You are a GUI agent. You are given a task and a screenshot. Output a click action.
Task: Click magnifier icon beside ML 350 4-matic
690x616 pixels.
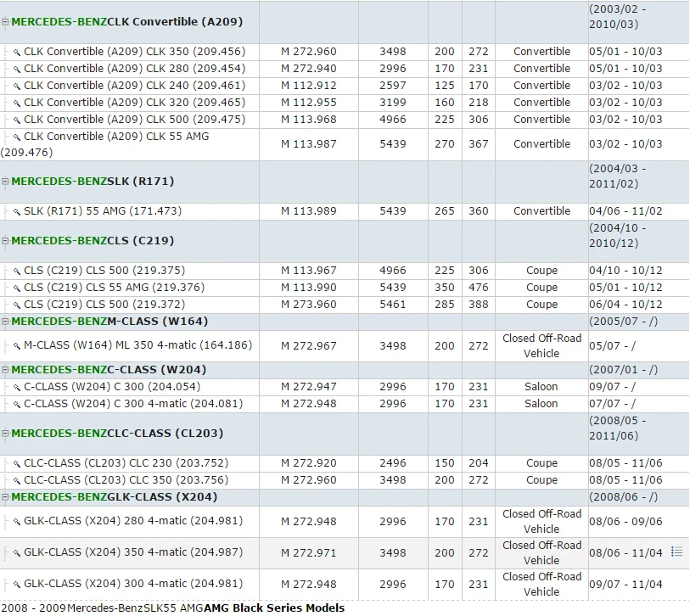(x=17, y=346)
